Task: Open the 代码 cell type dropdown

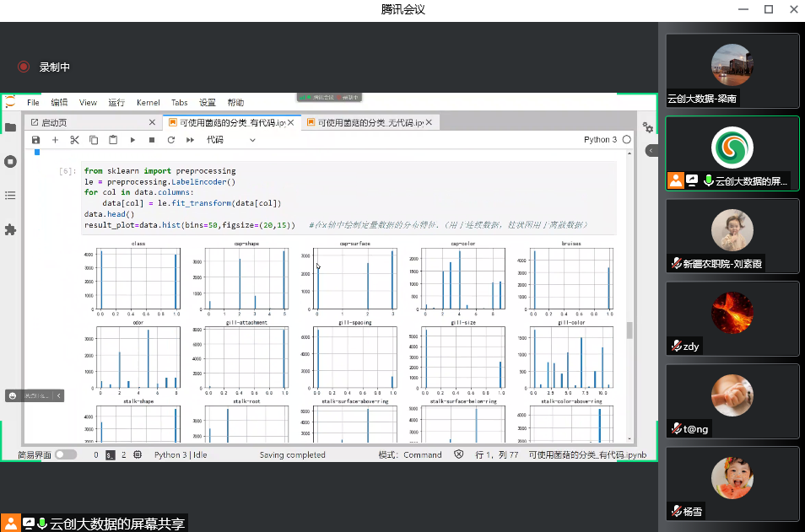Action: (230, 140)
